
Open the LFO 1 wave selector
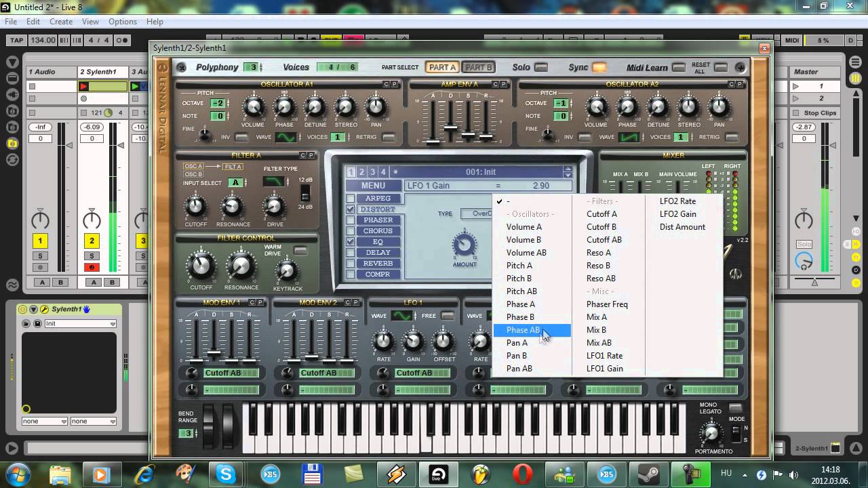(401, 316)
